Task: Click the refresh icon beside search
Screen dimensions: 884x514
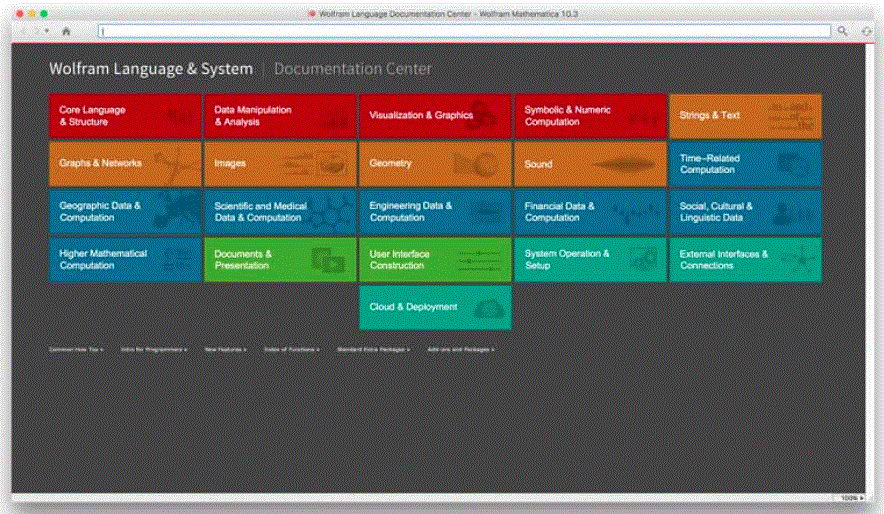Action: click(867, 31)
